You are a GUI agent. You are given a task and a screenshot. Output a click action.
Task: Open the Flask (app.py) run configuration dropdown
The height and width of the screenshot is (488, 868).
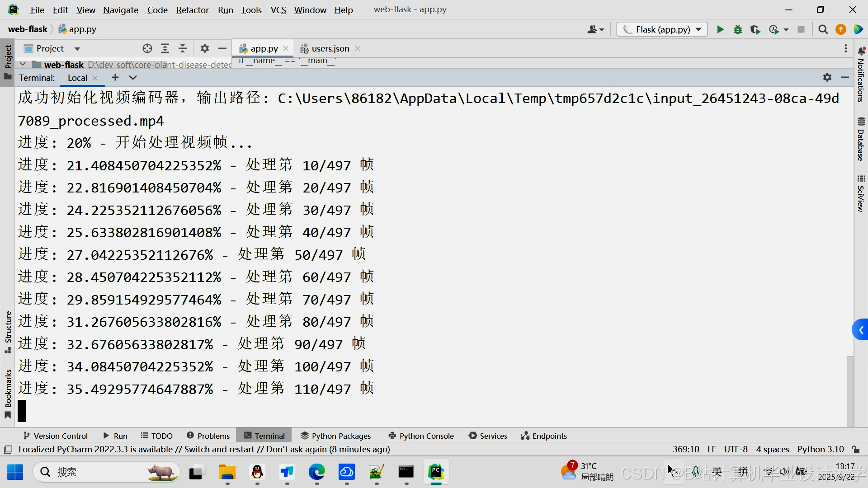662,30
